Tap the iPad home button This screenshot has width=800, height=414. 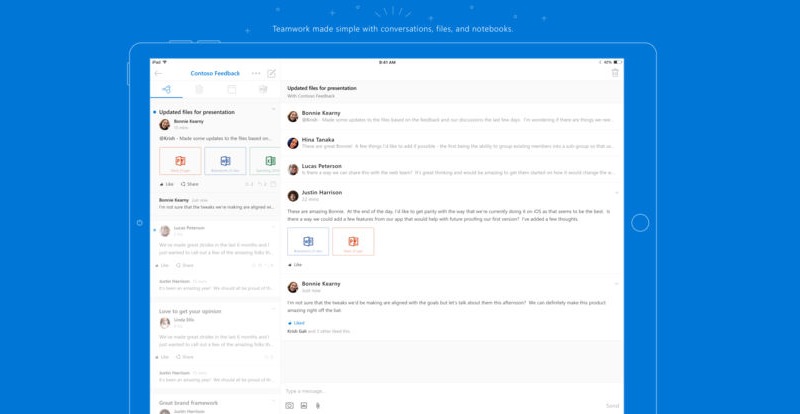640,223
